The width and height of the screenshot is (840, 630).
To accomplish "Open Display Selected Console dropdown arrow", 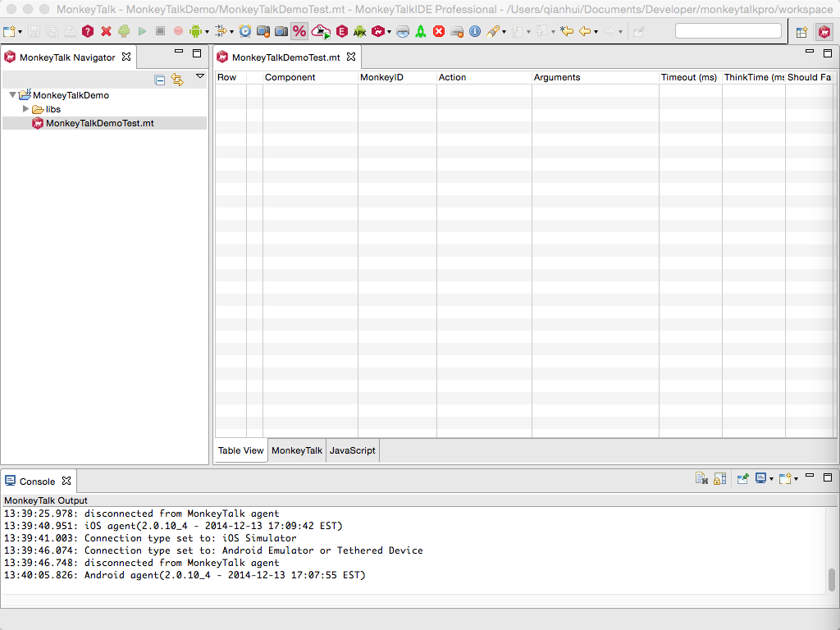I will coord(771,479).
